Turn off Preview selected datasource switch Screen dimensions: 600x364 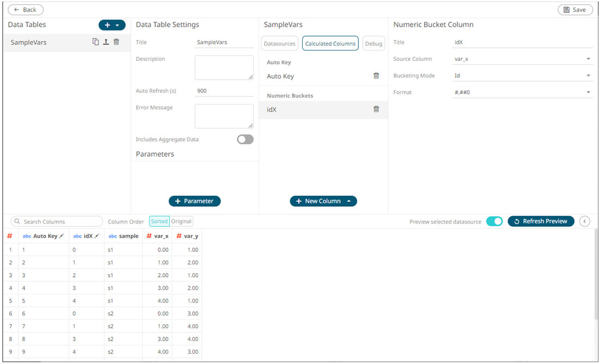(494, 221)
